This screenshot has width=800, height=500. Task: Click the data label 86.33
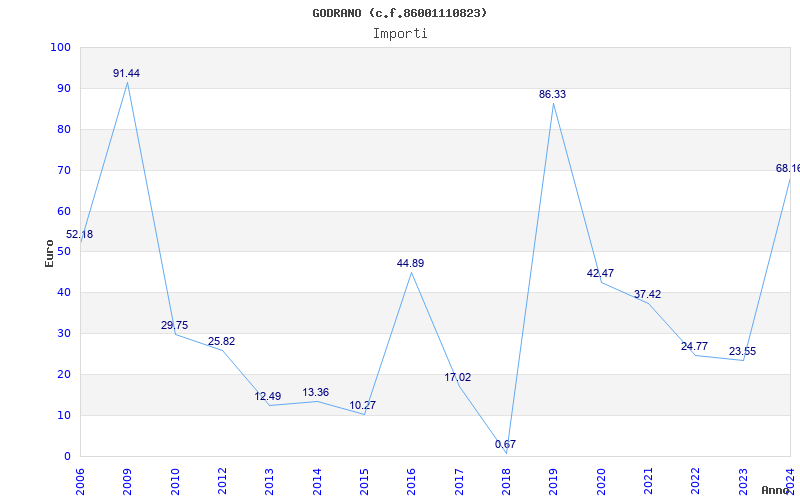(x=553, y=94)
